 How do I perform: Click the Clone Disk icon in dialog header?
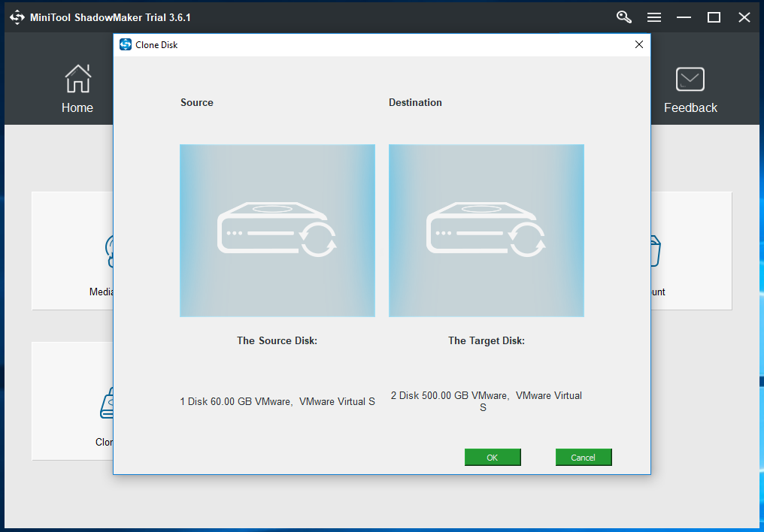125,44
